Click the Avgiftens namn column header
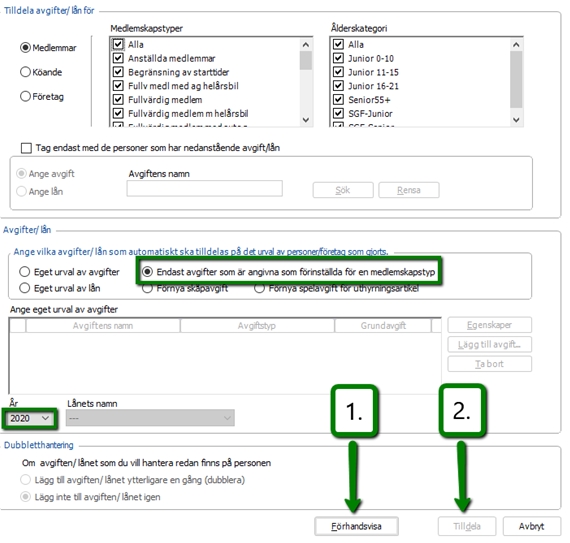 tap(103, 326)
